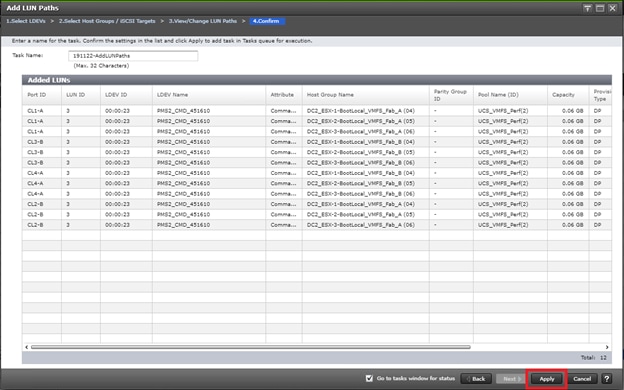Select step 3.View/Change LUN Paths
This screenshot has height=390, width=624.
[x=203, y=21]
